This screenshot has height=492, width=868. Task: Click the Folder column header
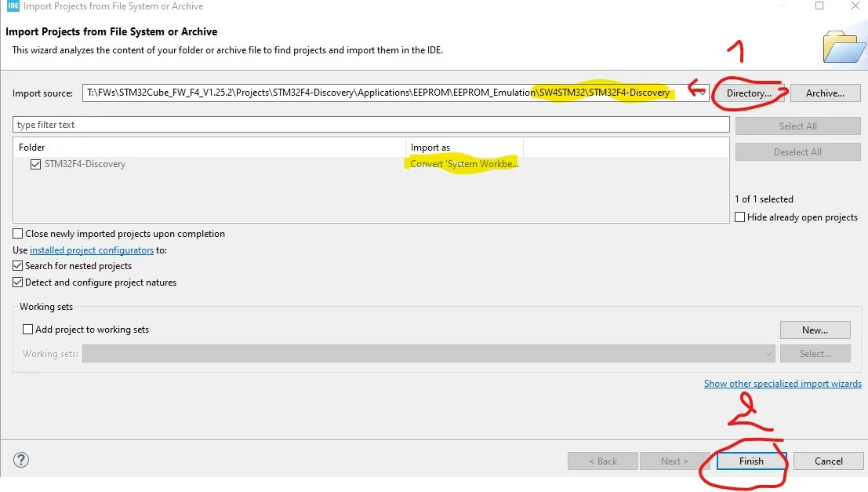click(209, 148)
